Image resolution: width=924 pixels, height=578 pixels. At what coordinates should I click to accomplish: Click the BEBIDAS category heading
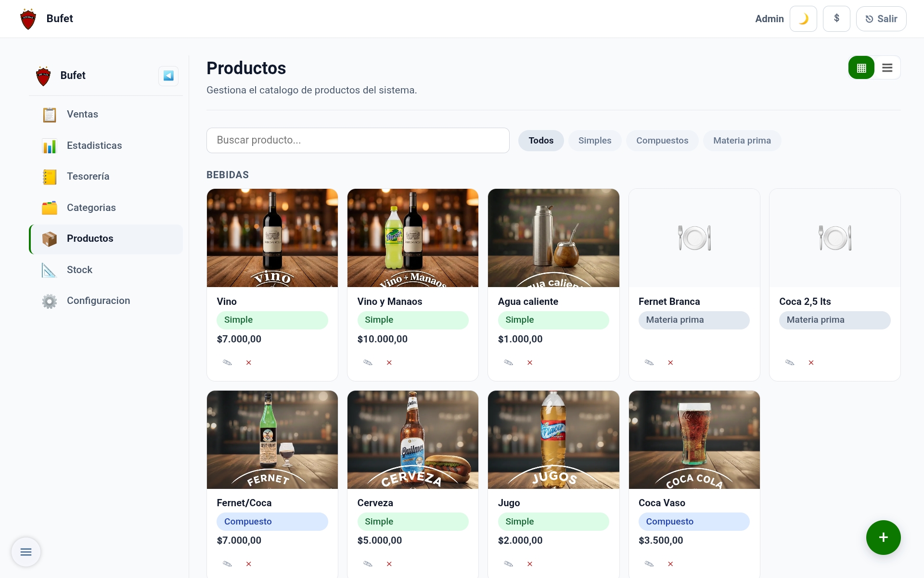pyautogui.click(x=228, y=175)
